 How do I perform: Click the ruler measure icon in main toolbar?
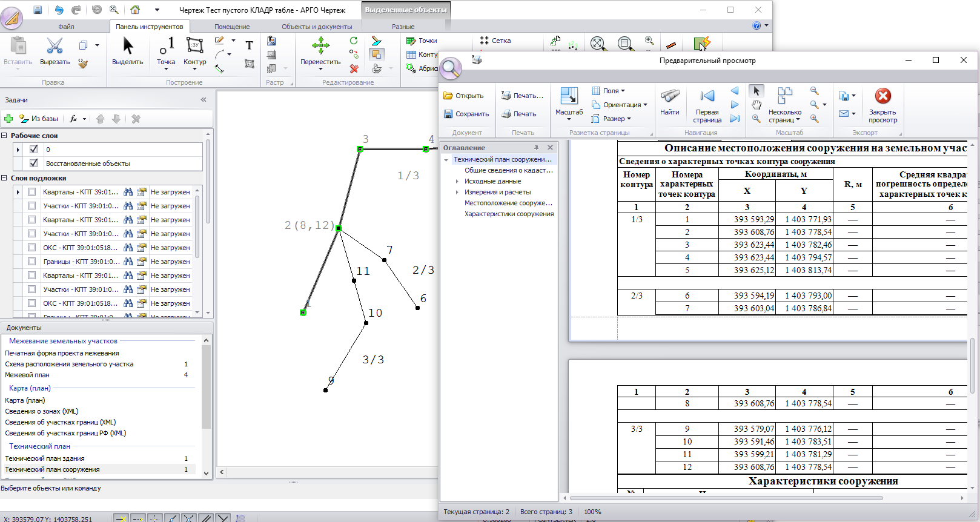tap(670, 45)
